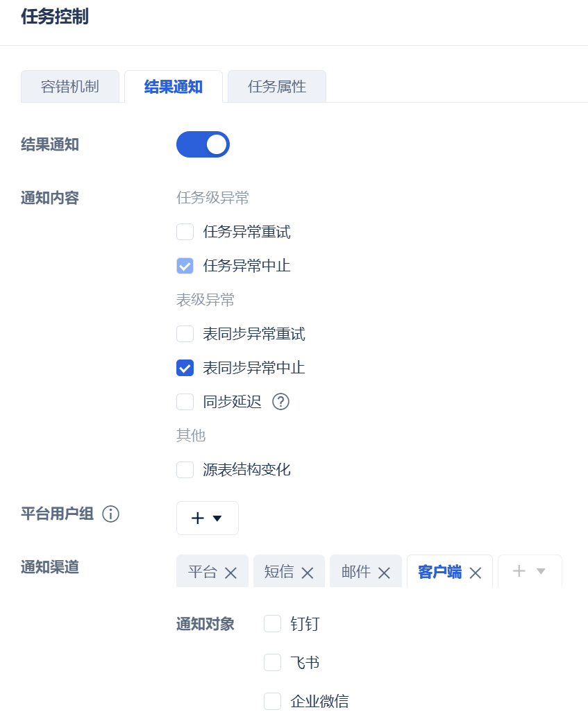The image size is (588, 719).
Task: Uncheck the 任务异常中止 checkbox
Action: [x=185, y=266]
